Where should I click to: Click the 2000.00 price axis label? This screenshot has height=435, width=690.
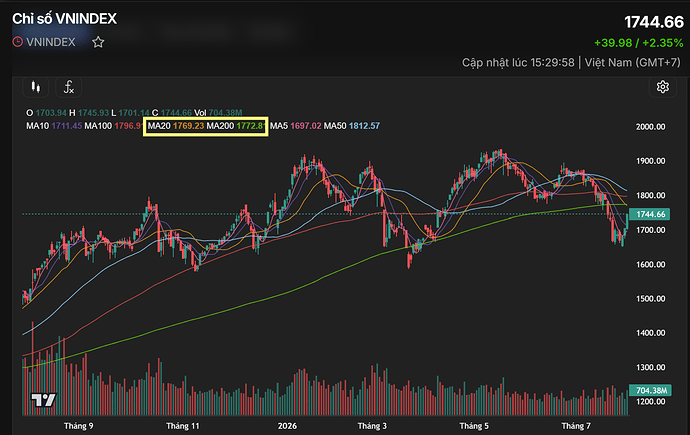pos(650,127)
